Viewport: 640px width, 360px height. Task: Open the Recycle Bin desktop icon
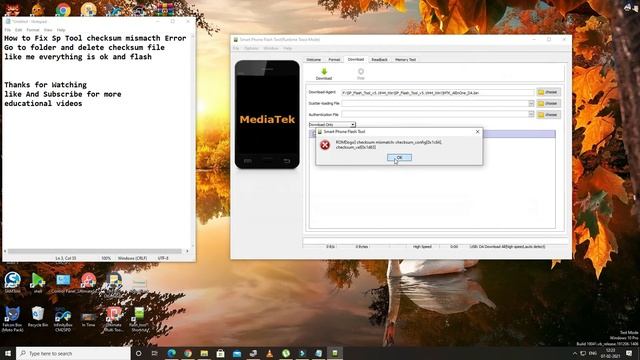click(x=38, y=317)
